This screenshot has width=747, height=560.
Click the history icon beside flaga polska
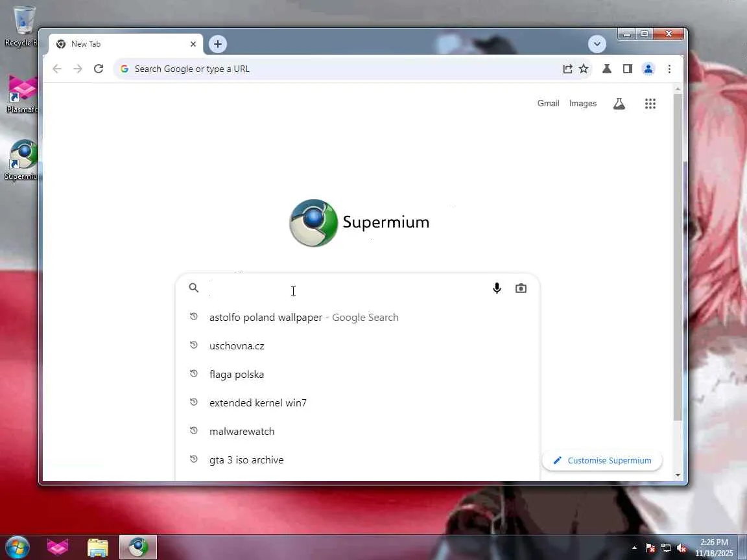coord(193,373)
